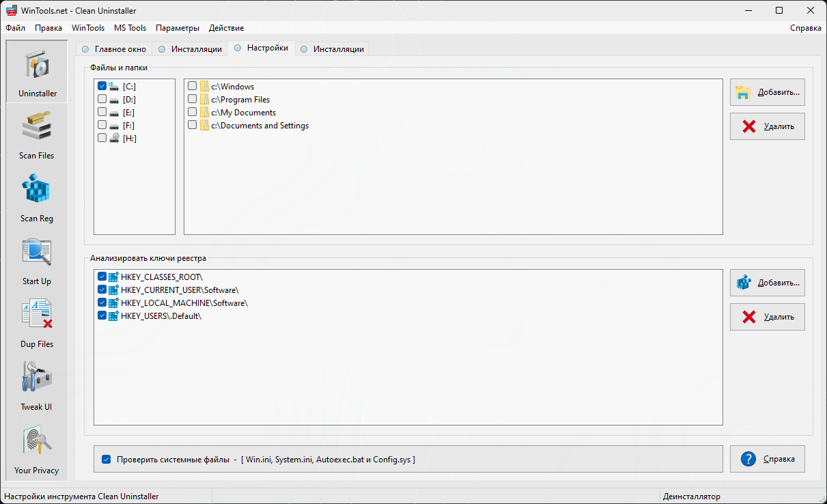The image size is (827, 504).
Task: Open the Uninstaller tool in sidebar
Action: [37, 72]
